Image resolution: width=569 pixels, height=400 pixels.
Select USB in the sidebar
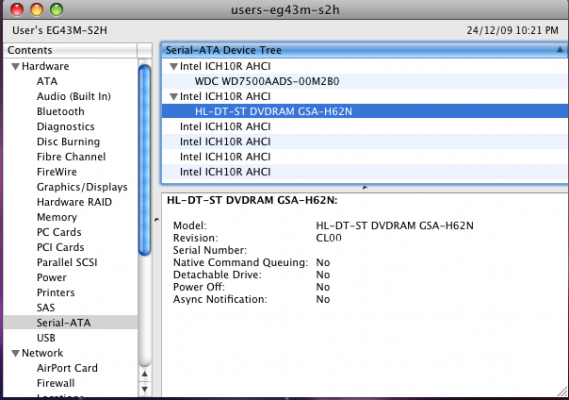click(46, 338)
